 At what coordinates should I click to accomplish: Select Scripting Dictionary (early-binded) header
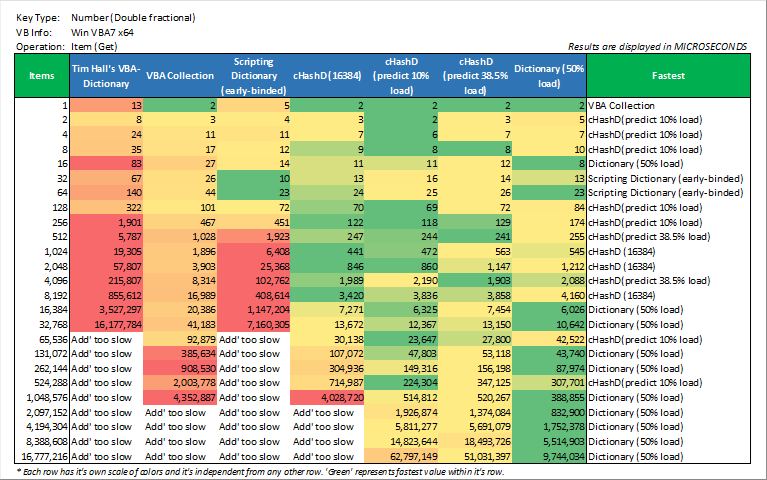pos(254,75)
